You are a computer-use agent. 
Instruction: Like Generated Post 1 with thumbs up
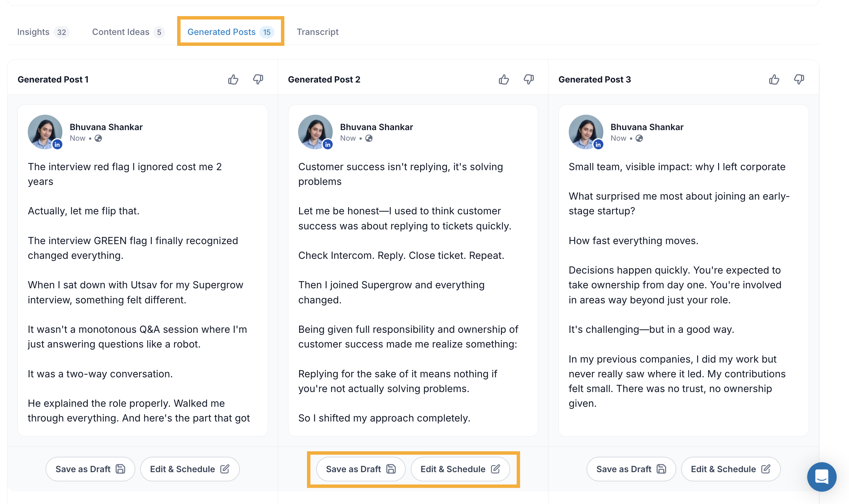[233, 79]
